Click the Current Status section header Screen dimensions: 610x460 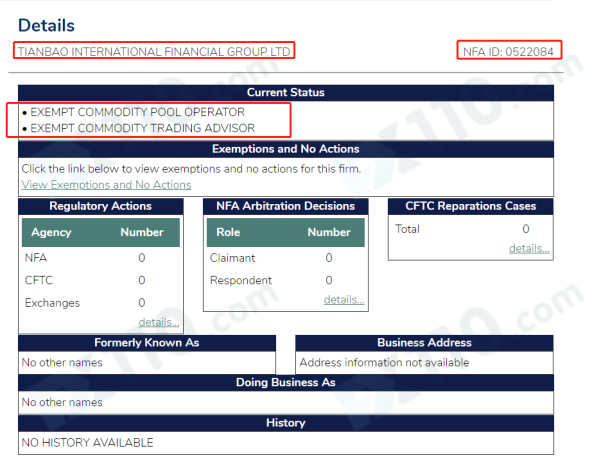(286, 93)
